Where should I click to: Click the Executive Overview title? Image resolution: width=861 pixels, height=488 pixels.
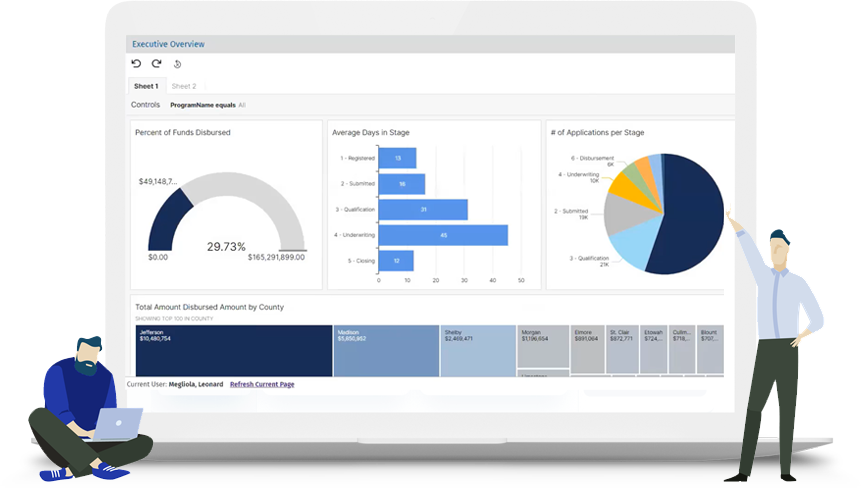pyautogui.click(x=168, y=44)
